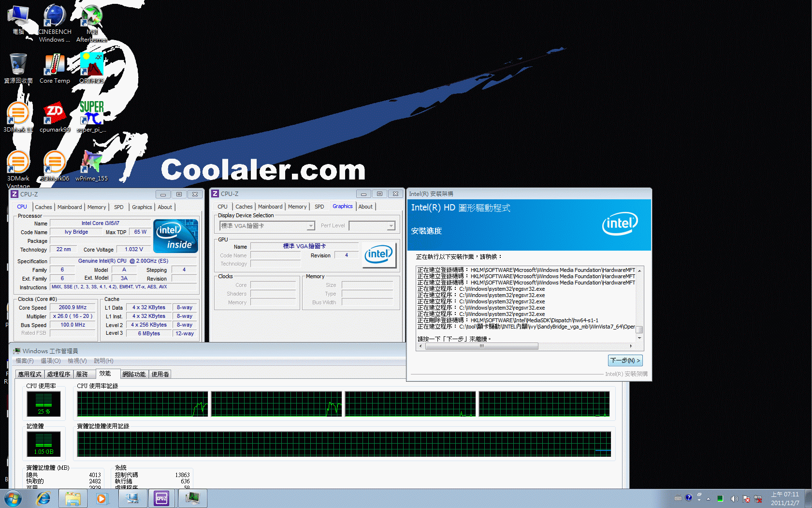812x508 pixels.
Task: Open Windows Explorer folder taskbar icon
Action: 73,498
